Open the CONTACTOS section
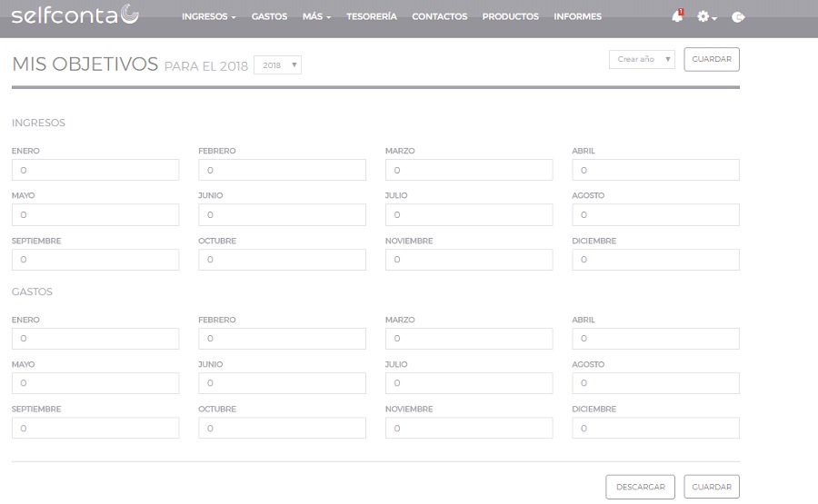The image size is (818, 504). pyautogui.click(x=439, y=16)
